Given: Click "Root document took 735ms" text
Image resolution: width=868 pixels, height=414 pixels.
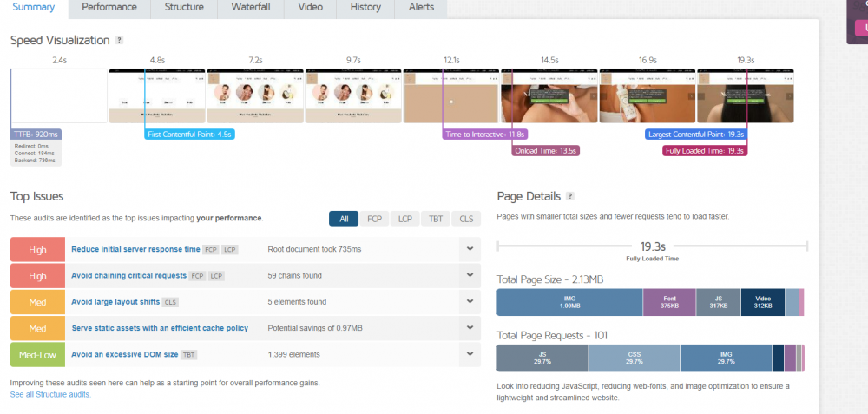Looking at the screenshot, I should [314, 250].
